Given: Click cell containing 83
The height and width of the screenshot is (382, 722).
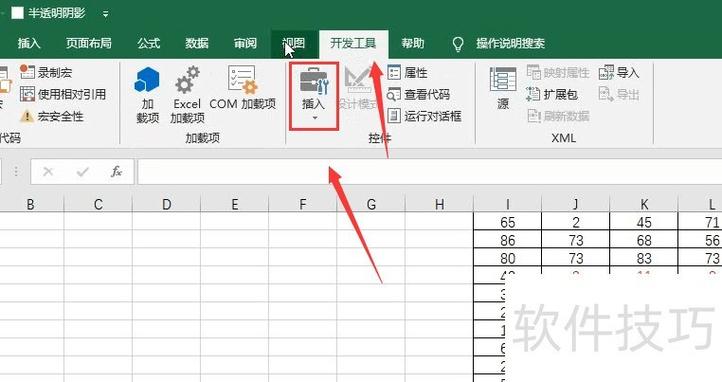Looking at the screenshot, I should point(644,258).
